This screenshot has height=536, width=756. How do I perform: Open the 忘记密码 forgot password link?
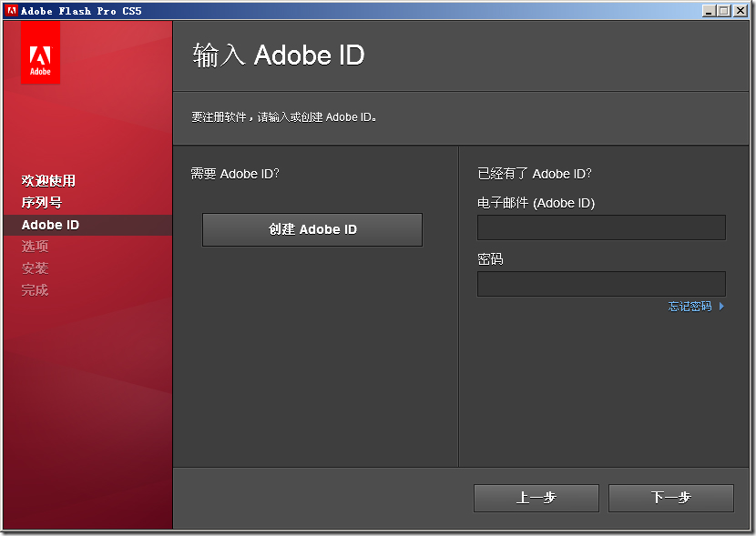click(690, 307)
